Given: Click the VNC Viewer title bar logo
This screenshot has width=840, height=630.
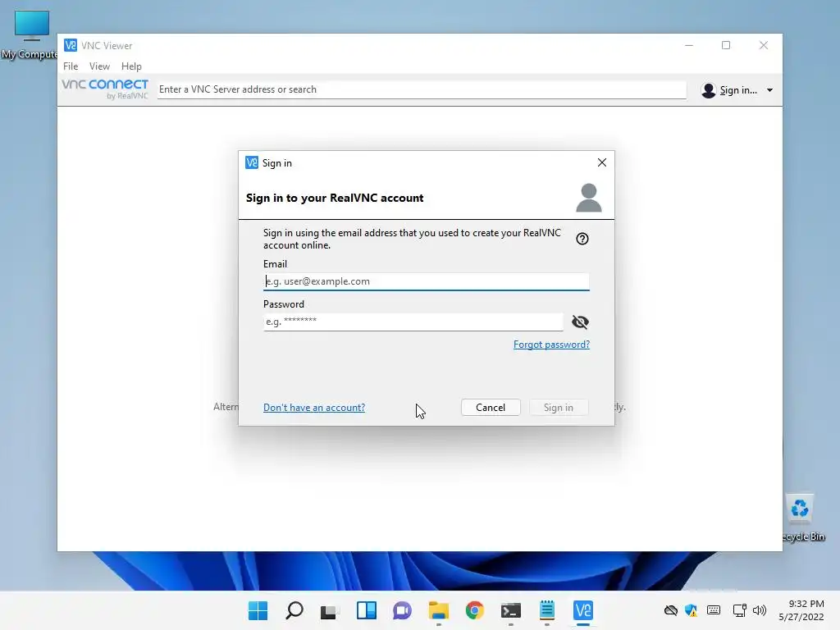Looking at the screenshot, I should pos(71,46).
